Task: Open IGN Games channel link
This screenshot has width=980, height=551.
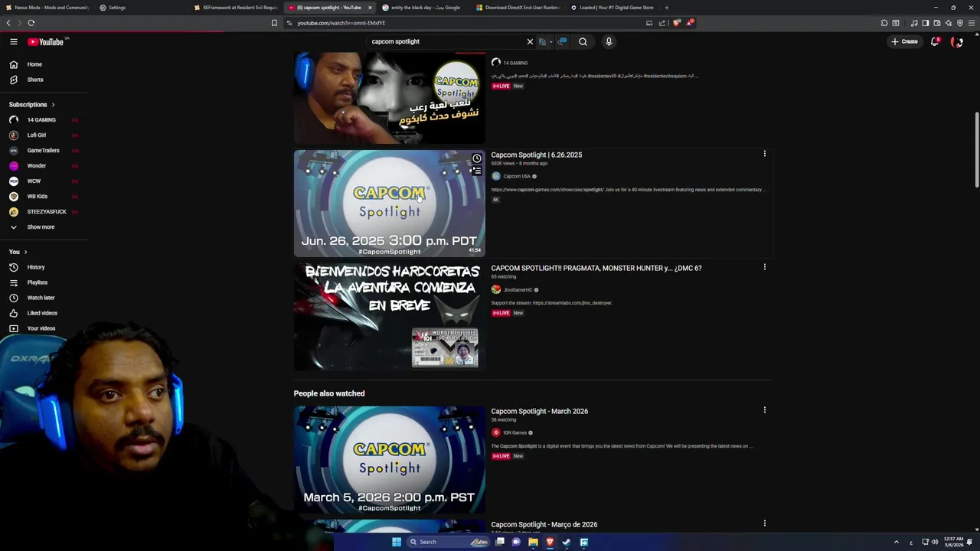Action: point(514,432)
